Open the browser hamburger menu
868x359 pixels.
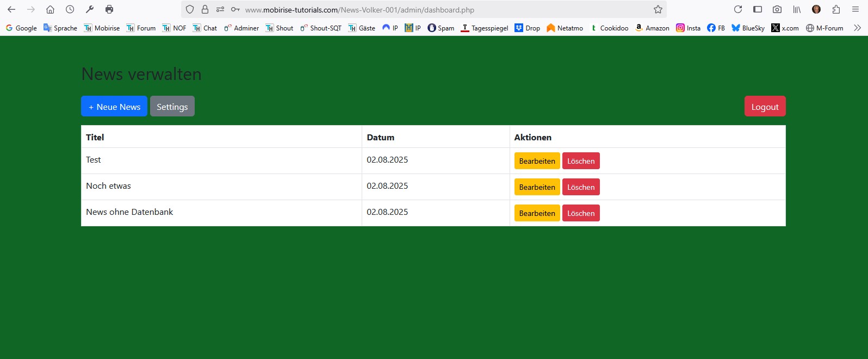855,9
